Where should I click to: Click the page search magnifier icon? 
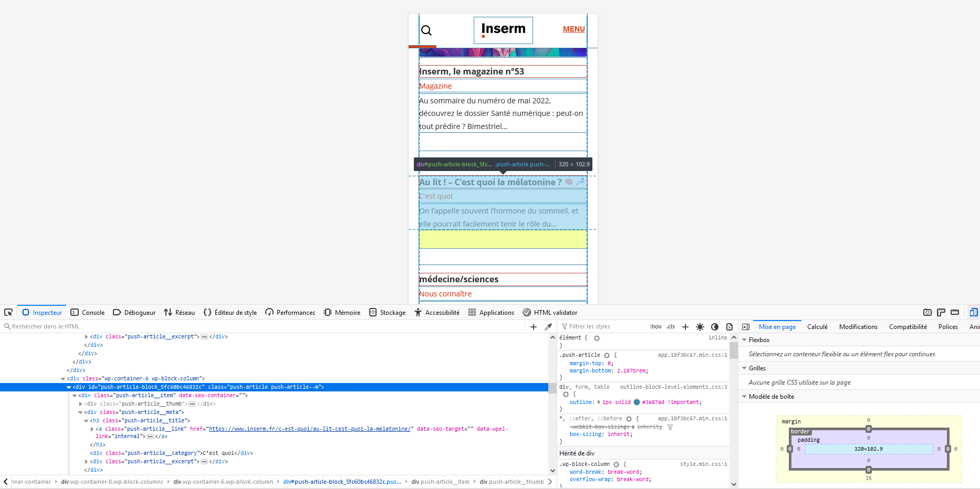tap(426, 30)
